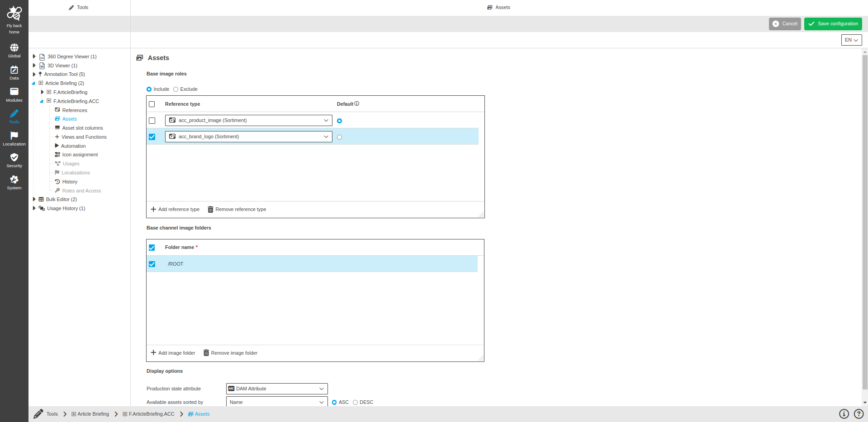Click the help question mark icon
The height and width of the screenshot is (422, 868).
coord(858,414)
